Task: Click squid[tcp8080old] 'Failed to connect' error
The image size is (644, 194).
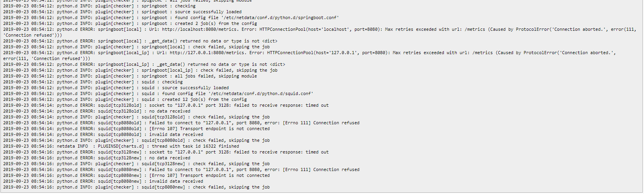Action: click(x=182, y=123)
